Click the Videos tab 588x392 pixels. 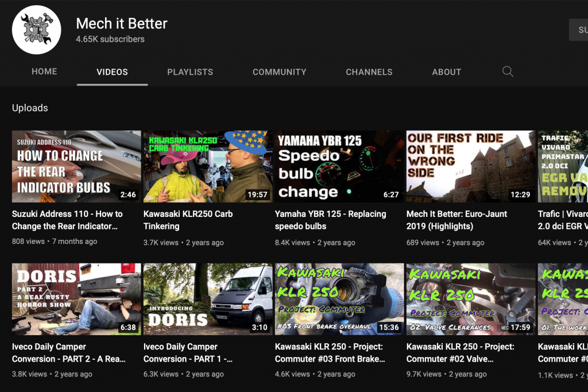pos(112,72)
